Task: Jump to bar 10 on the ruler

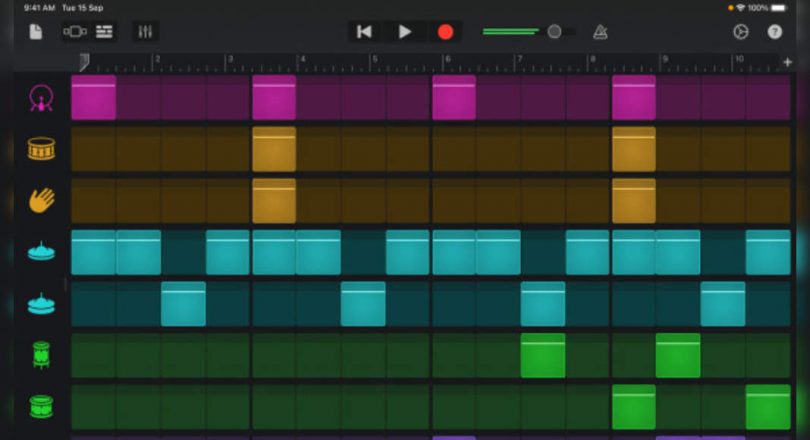Action: (x=739, y=59)
